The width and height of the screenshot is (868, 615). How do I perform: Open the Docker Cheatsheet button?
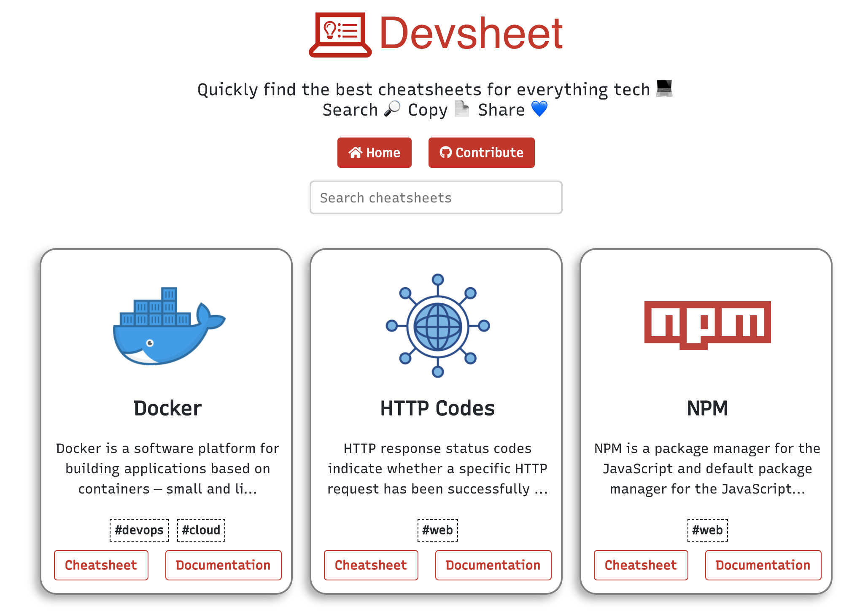101,565
